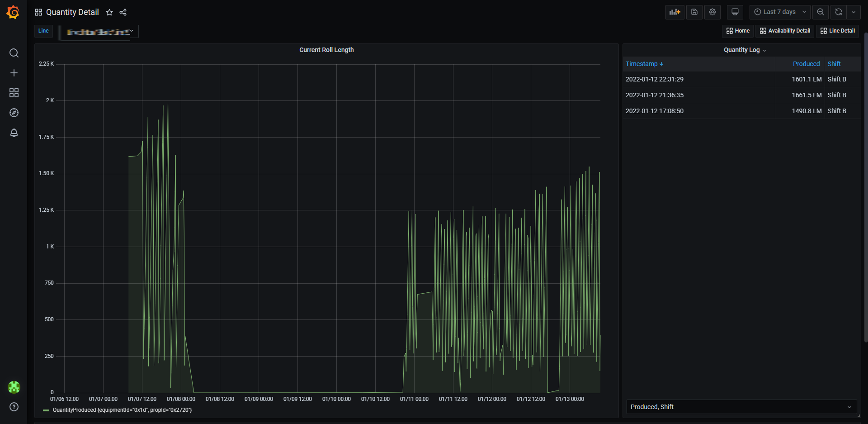868x424 pixels.
Task: Sort table by Shift column
Action: coord(834,64)
